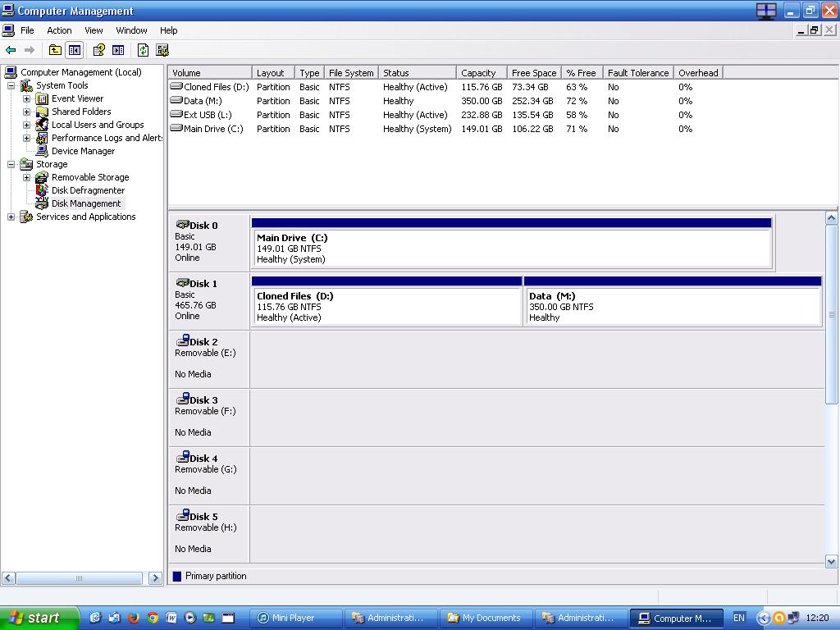Click the greyed Forward arrow toolbar button
Viewport: 840px width, 630px height.
30,50
